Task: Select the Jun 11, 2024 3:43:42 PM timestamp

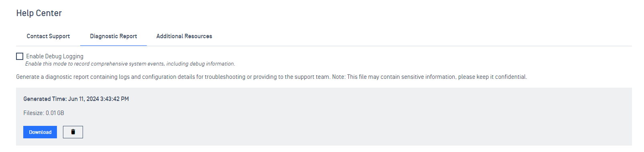Action: (x=99, y=99)
